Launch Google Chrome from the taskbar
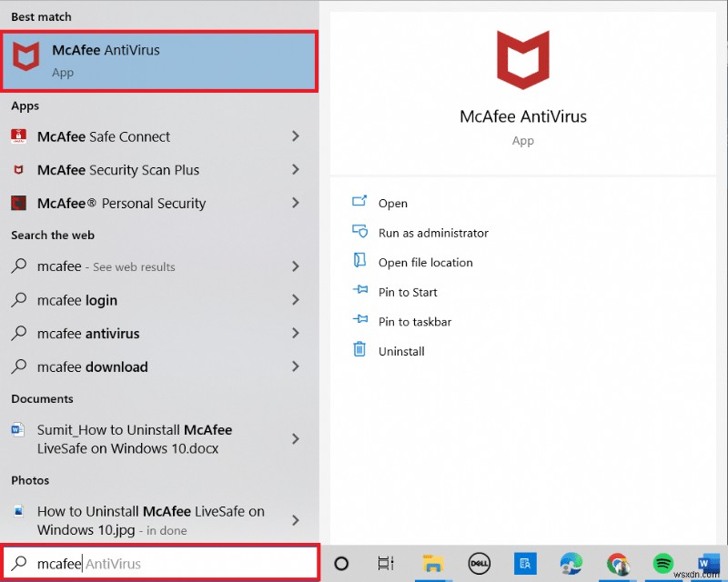This screenshot has height=582, width=728. click(618, 564)
